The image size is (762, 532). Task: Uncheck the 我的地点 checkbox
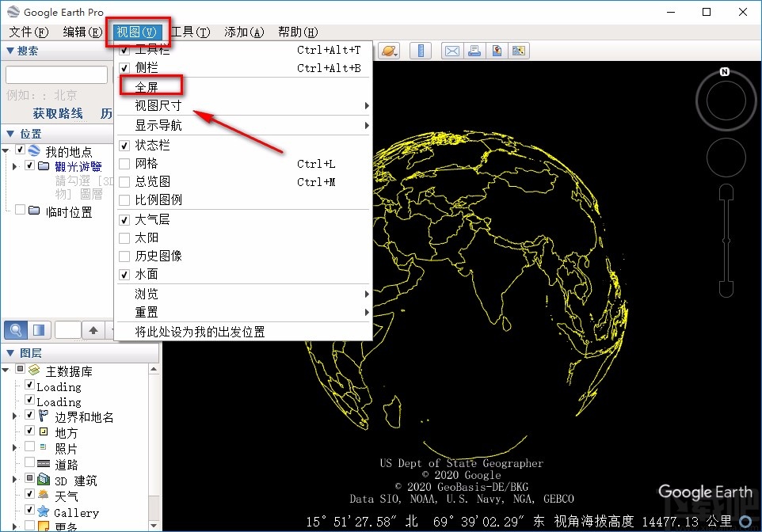(21, 150)
